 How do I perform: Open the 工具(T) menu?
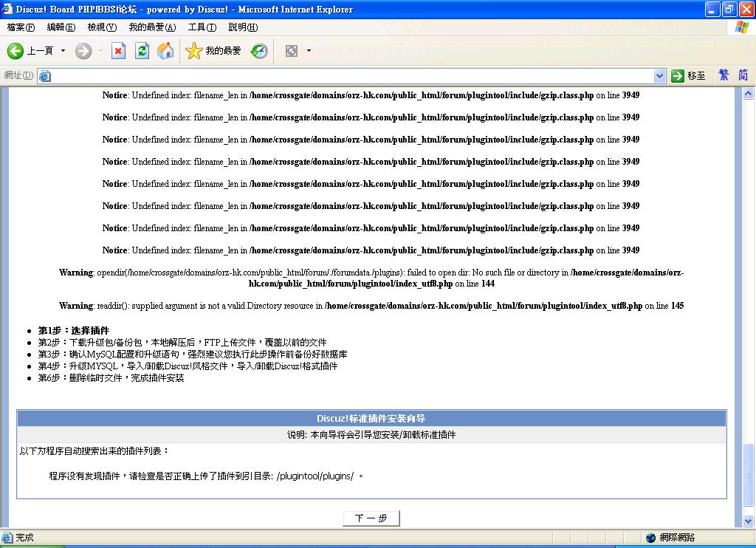(202, 27)
